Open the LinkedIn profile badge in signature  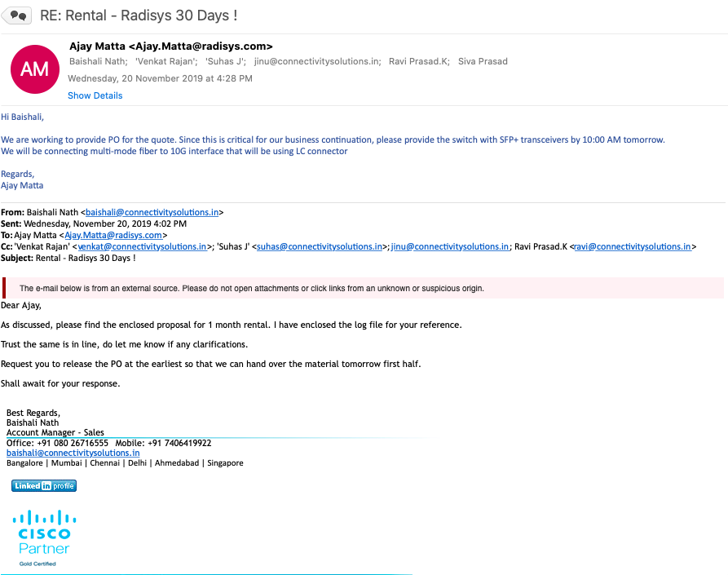click(44, 486)
